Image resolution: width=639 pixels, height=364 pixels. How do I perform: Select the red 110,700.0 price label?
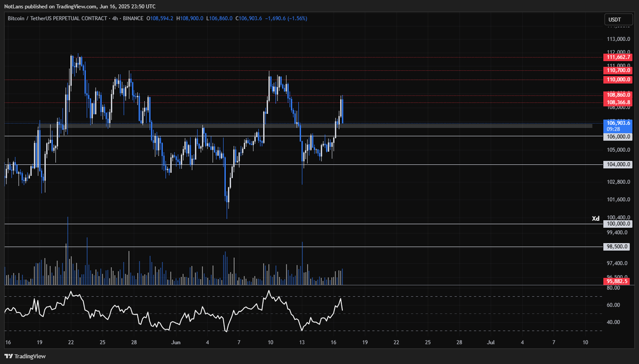click(618, 70)
